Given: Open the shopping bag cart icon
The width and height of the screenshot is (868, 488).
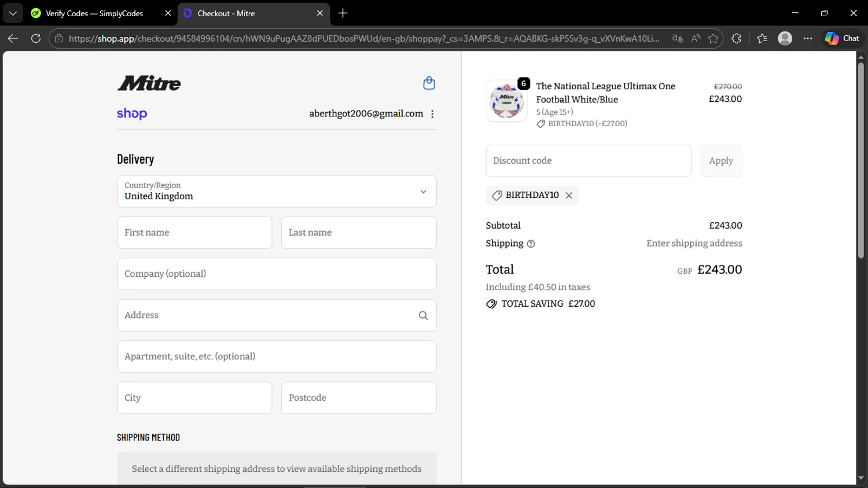Looking at the screenshot, I should point(429,83).
